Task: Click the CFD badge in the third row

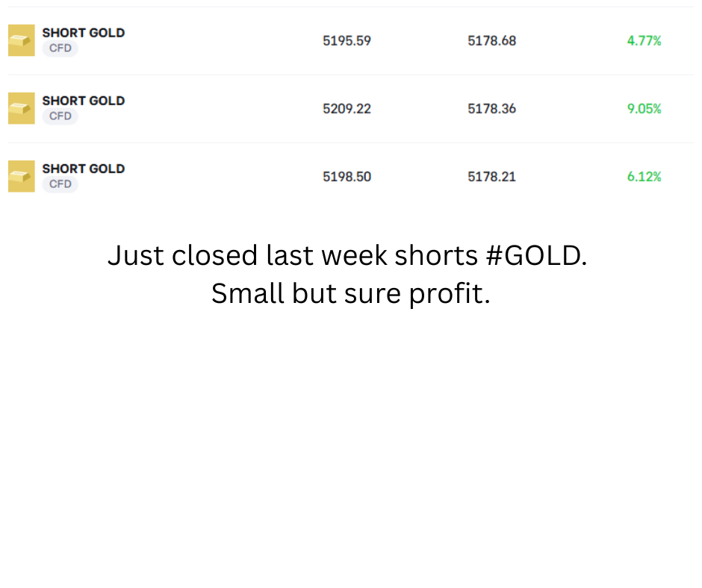Action: (x=60, y=184)
